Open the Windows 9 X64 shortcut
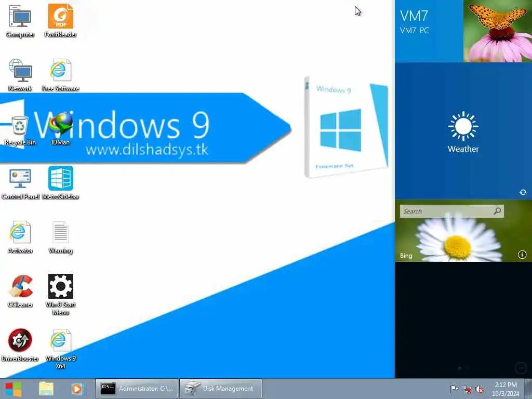Image resolution: width=532 pixels, height=399 pixels. tap(60, 349)
